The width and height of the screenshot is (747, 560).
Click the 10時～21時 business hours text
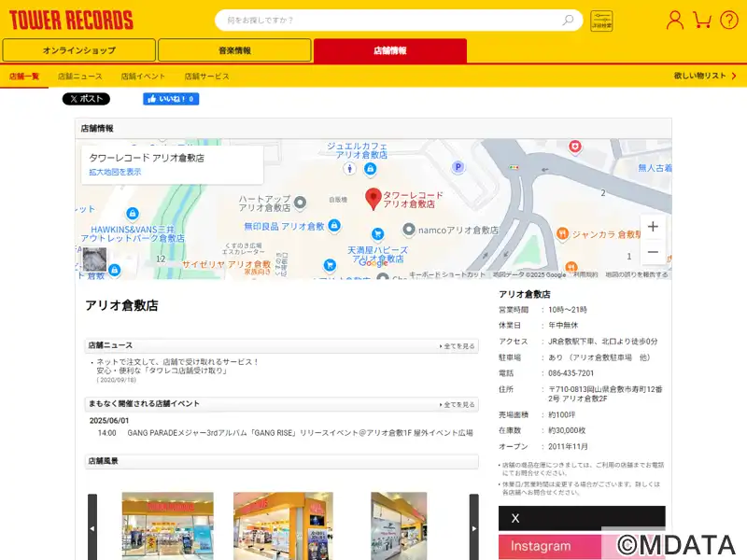pos(568,310)
